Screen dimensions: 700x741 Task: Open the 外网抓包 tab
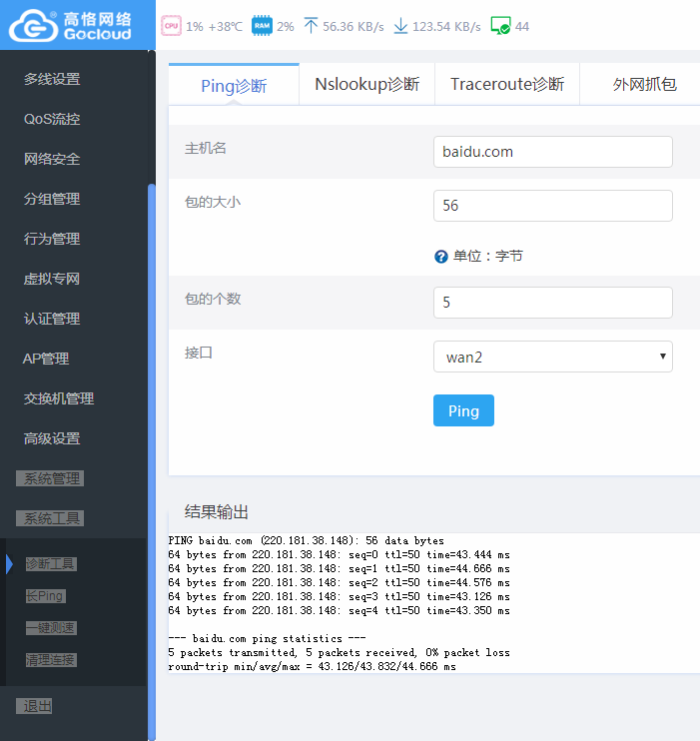644,85
